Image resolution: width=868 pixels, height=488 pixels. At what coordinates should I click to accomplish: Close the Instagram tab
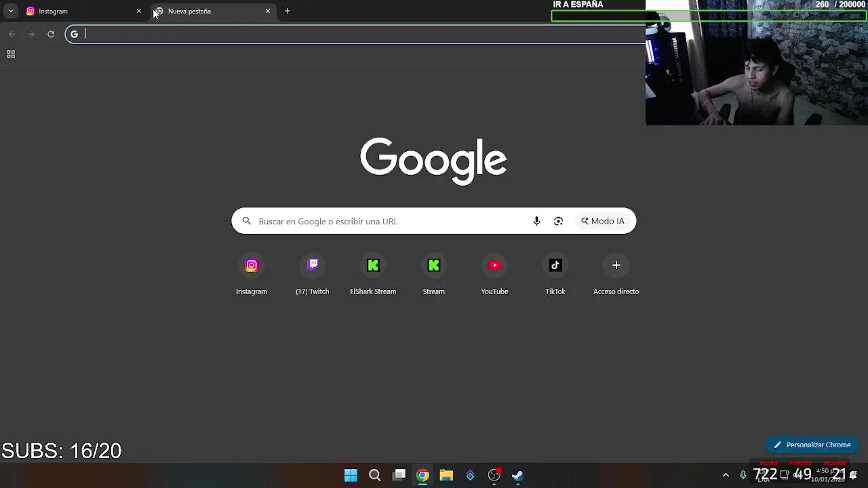(x=139, y=11)
